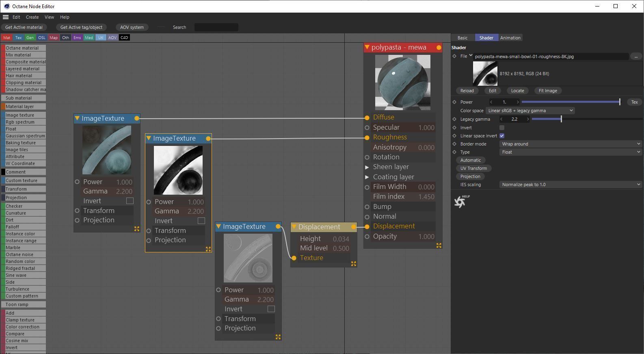This screenshot has width=644, height=354.
Task: Click the Rotation input port on the material node
Action: (367, 157)
